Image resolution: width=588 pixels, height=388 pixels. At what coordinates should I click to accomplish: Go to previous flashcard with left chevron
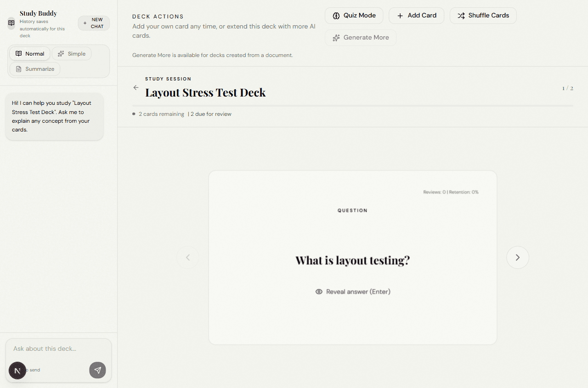[x=188, y=257]
